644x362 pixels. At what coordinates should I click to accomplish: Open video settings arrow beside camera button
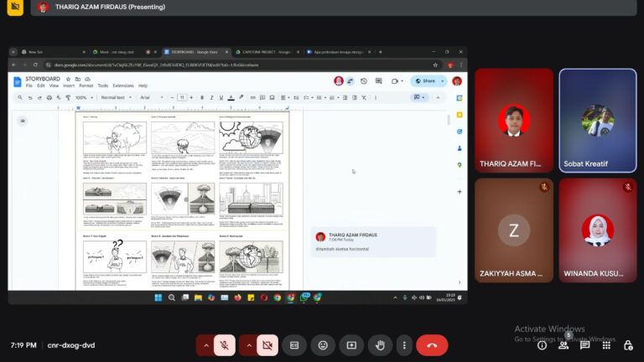click(x=248, y=345)
